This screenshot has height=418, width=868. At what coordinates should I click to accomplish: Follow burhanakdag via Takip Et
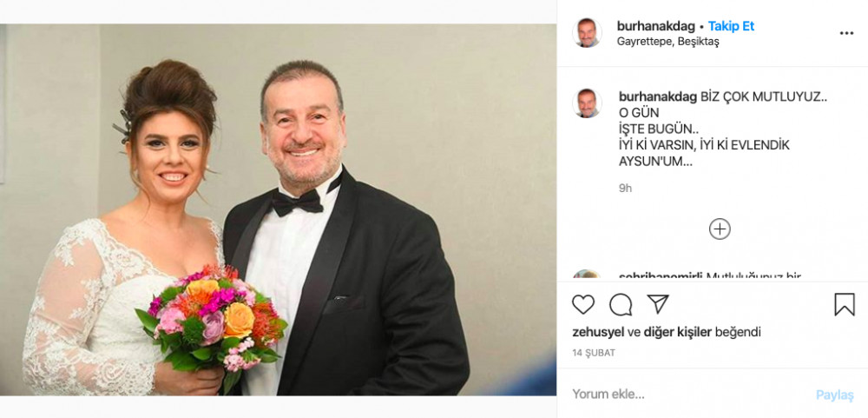731,26
